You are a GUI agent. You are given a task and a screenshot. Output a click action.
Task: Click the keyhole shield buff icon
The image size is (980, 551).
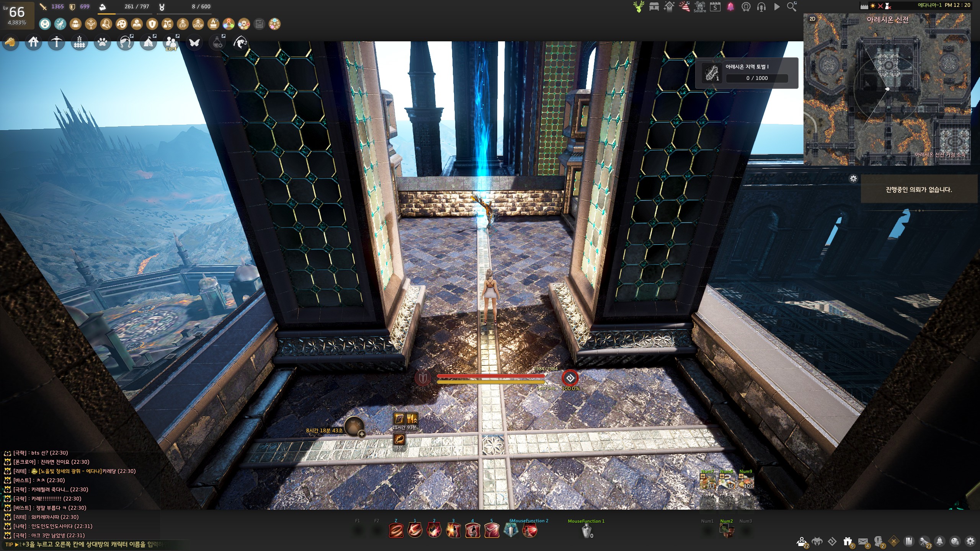tap(152, 24)
